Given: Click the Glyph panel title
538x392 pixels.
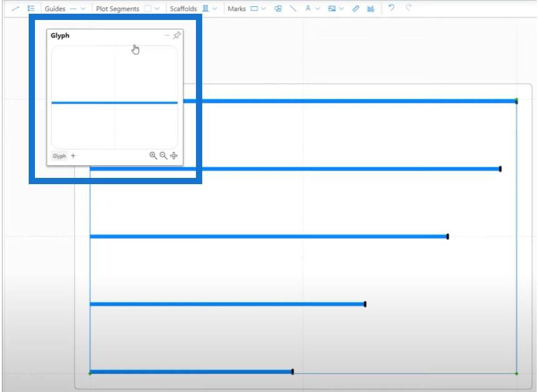Looking at the screenshot, I should point(60,36).
